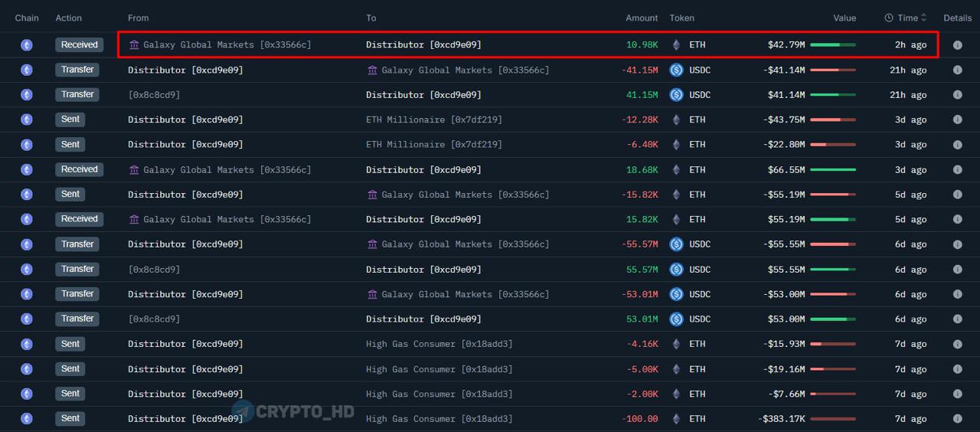Image resolution: width=980 pixels, height=432 pixels.
Task: Click Galaxy bank icon in -15.82K ETH row
Action: 373,195
